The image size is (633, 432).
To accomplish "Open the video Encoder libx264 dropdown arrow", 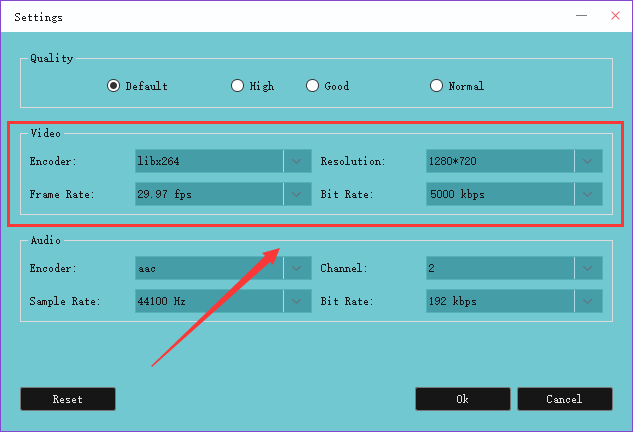I will point(297,161).
